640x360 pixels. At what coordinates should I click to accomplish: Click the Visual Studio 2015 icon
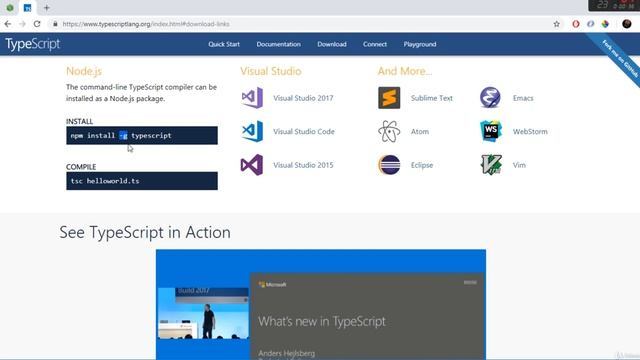click(252, 165)
